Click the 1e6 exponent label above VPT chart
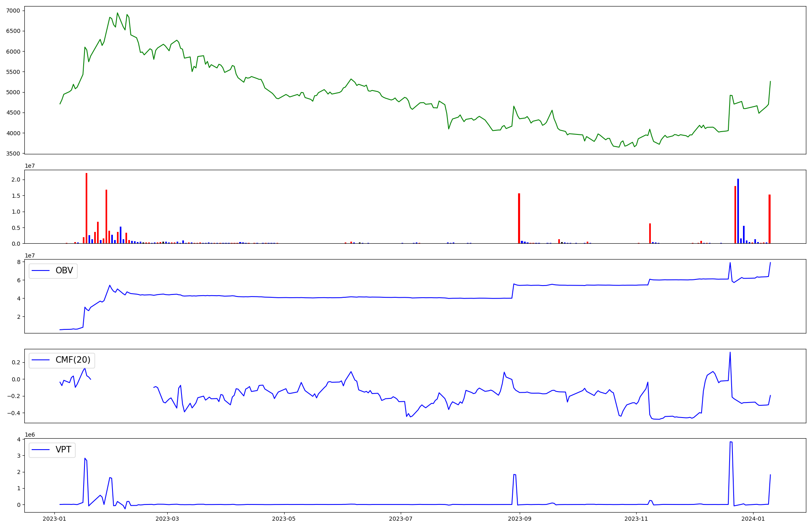The image size is (812, 528). [30, 435]
